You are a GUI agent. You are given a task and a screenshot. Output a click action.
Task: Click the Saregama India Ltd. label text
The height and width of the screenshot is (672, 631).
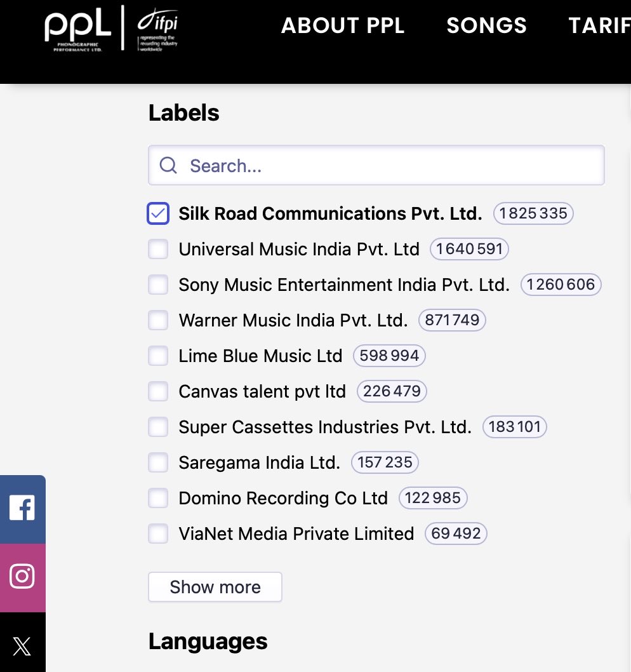[259, 462]
